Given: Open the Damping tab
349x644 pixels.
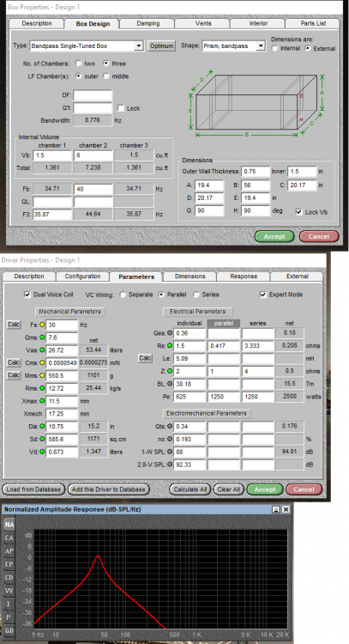Looking at the screenshot, I should [148, 23].
